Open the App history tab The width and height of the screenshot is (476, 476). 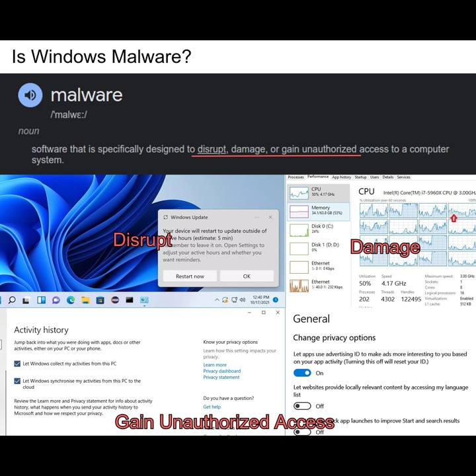[342, 177]
